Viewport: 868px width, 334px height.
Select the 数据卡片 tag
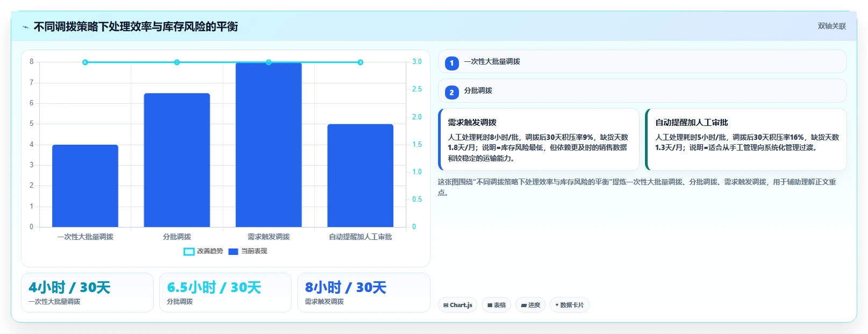point(569,305)
